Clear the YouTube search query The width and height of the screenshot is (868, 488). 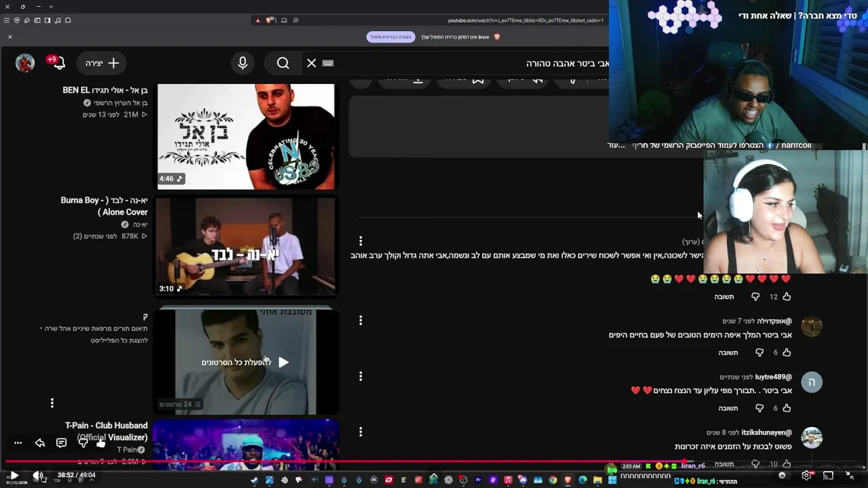pos(311,63)
